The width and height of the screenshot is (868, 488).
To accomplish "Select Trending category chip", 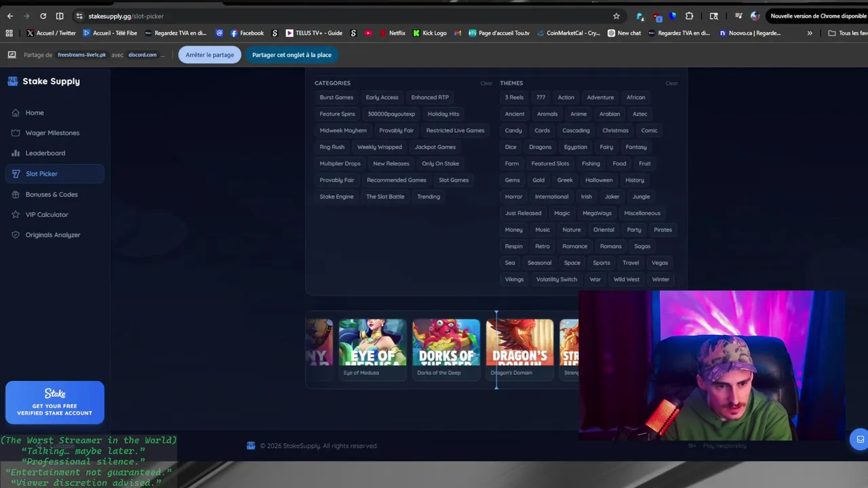I will (x=429, y=197).
